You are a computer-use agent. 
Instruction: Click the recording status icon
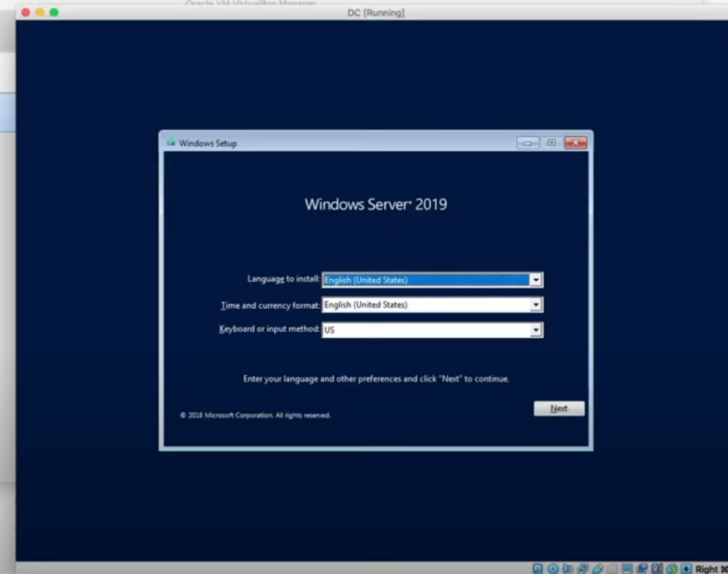pyautogui.click(x=642, y=568)
